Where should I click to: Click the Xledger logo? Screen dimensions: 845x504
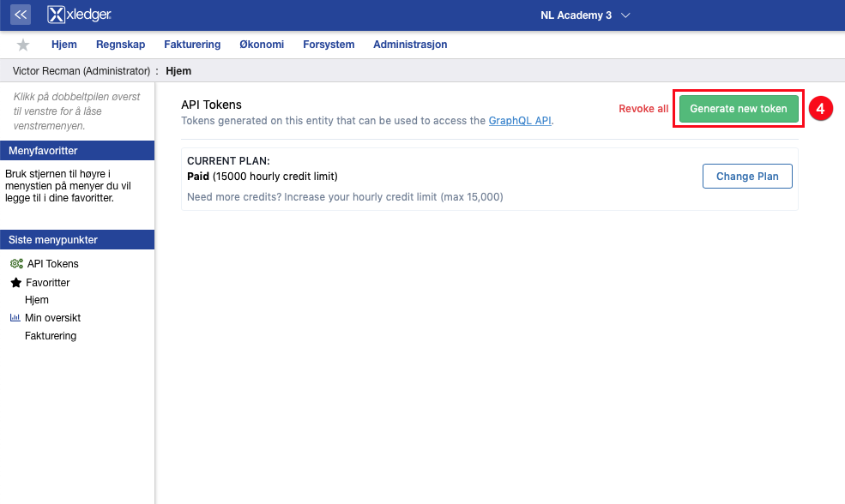pyautogui.click(x=80, y=15)
